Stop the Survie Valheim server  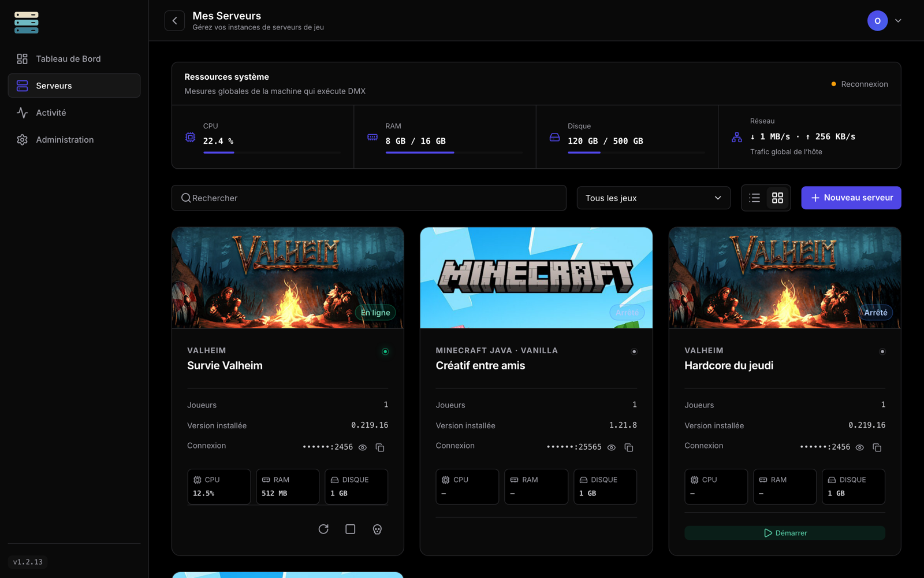tap(350, 529)
